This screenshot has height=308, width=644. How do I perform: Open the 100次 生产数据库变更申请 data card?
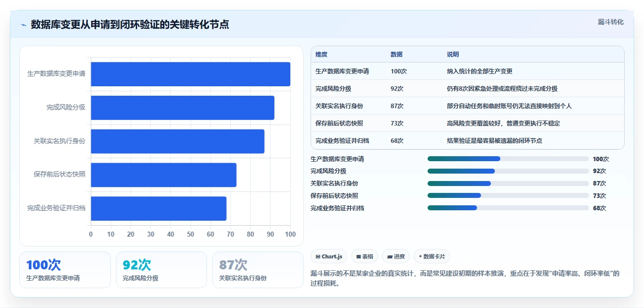tap(65, 270)
